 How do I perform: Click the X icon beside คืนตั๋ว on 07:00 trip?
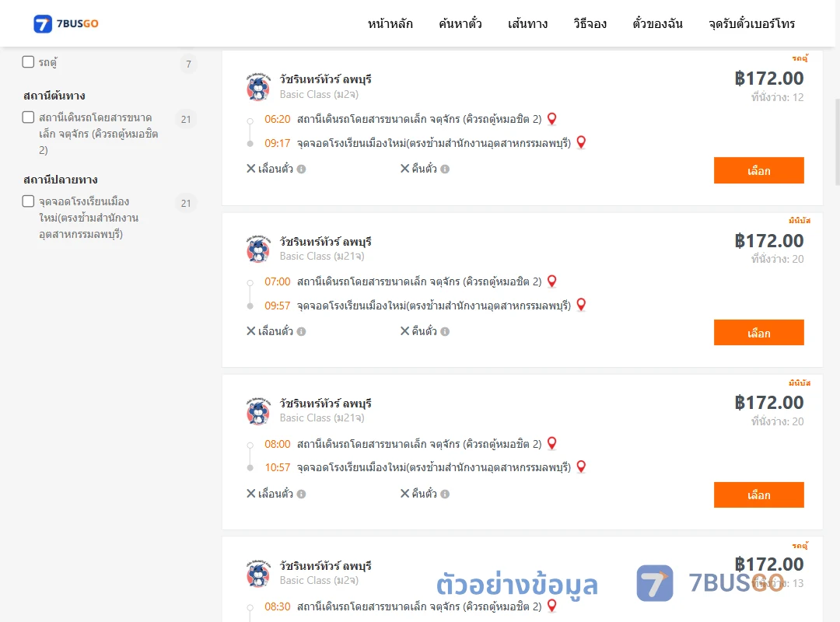point(405,331)
